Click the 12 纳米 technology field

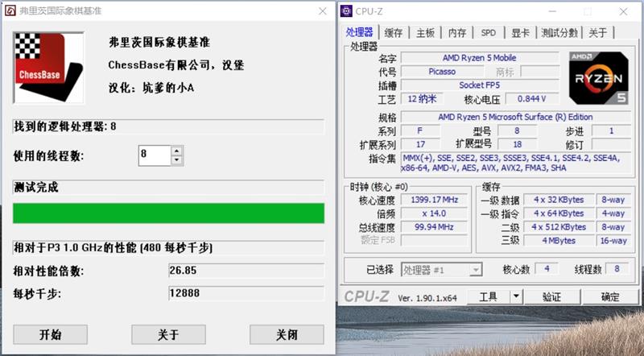click(x=422, y=99)
